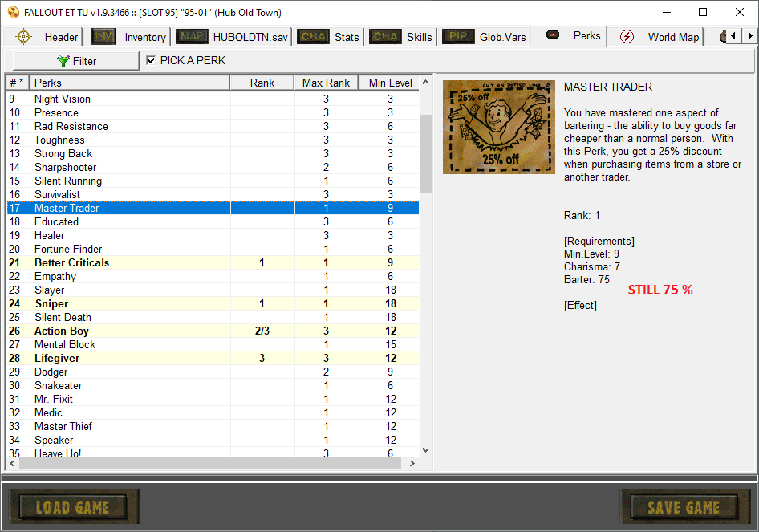
Task: Click the perk list scroll-up arrow
Action: pyautogui.click(x=425, y=83)
